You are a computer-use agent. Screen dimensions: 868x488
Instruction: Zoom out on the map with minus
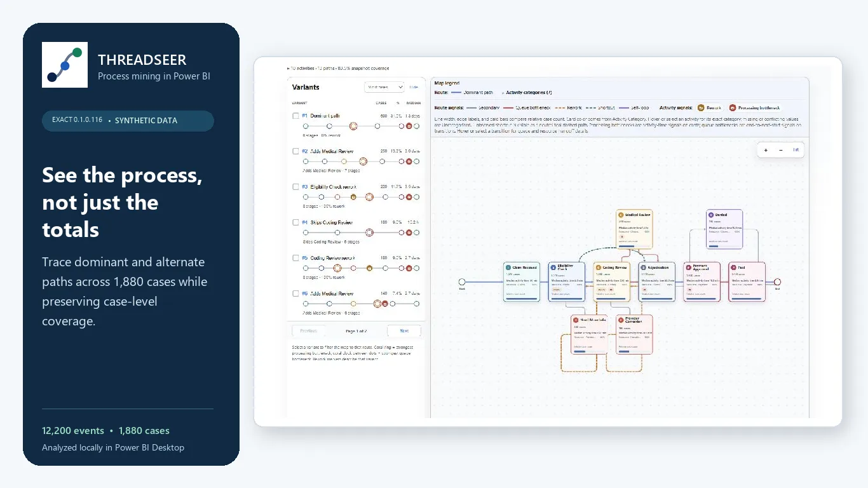(x=781, y=150)
